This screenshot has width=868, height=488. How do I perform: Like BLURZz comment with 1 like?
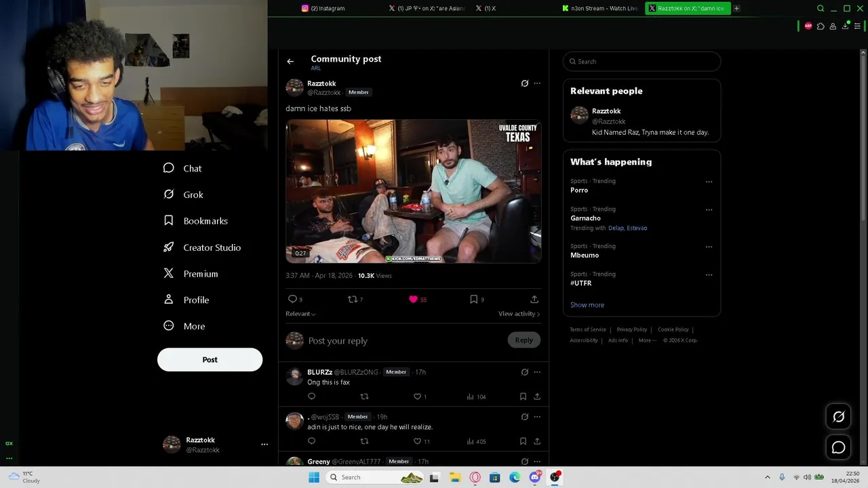coord(420,396)
